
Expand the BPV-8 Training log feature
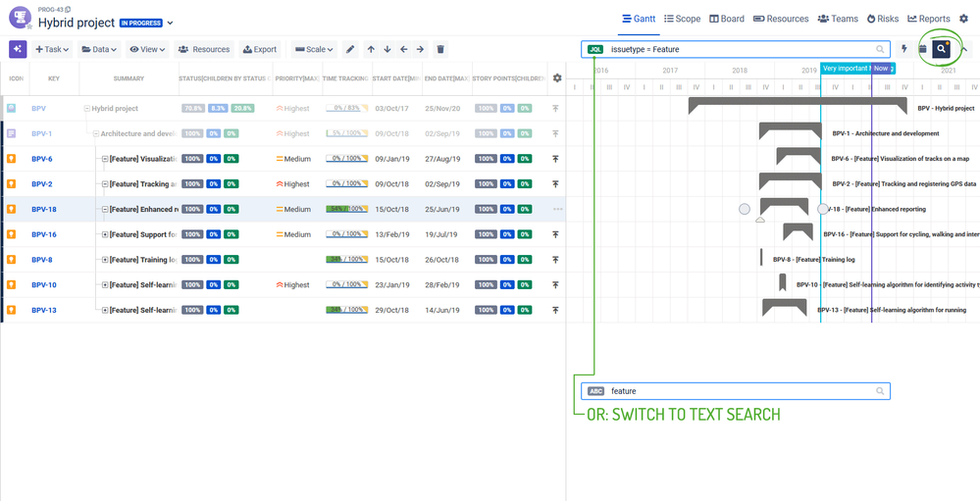click(105, 259)
